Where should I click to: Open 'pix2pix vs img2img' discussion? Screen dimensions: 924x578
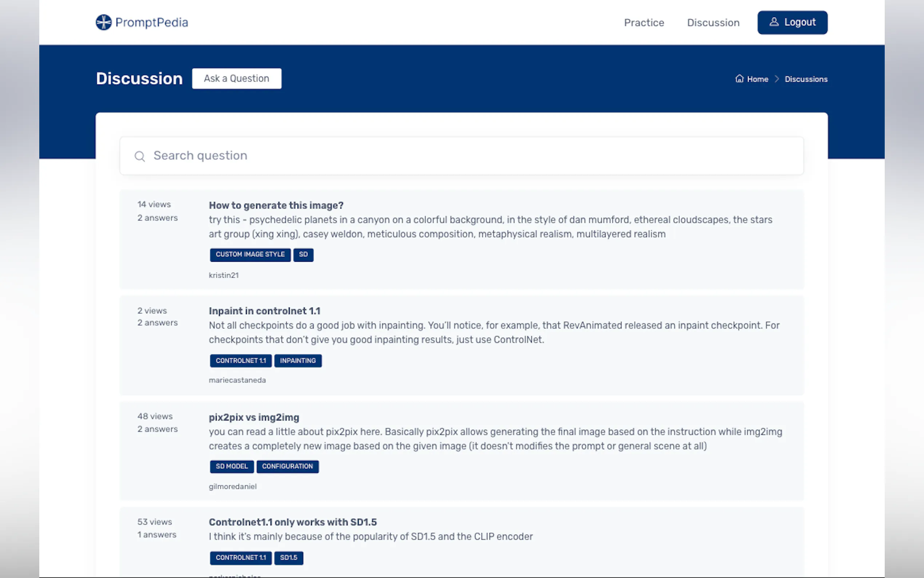[254, 417]
